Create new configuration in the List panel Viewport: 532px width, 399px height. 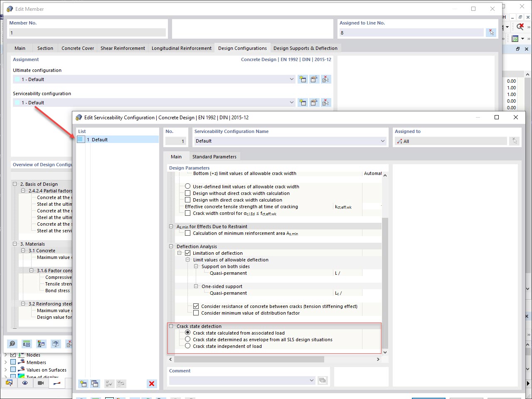pyautogui.click(x=83, y=384)
